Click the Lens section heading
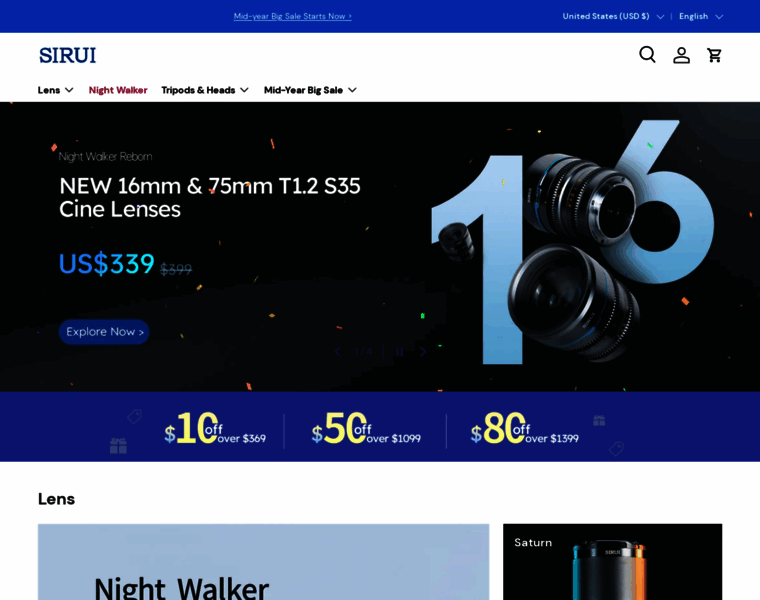This screenshot has height=600, width=760. (56, 499)
